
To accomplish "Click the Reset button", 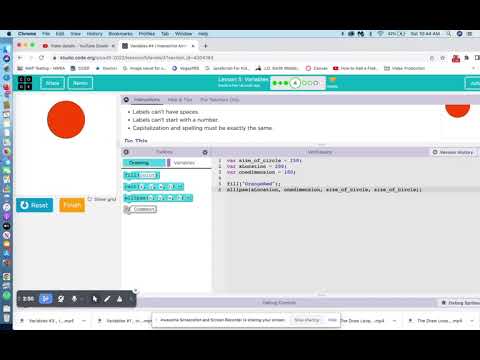I will [35, 205].
